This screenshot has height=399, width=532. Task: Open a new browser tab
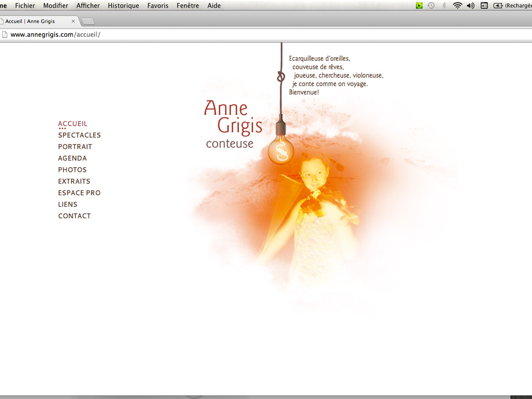(88, 21)
